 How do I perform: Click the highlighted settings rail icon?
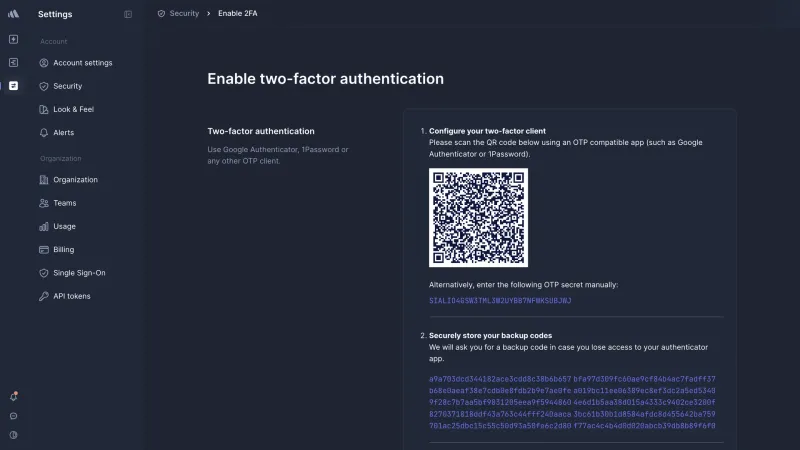[x=14, y=86]
